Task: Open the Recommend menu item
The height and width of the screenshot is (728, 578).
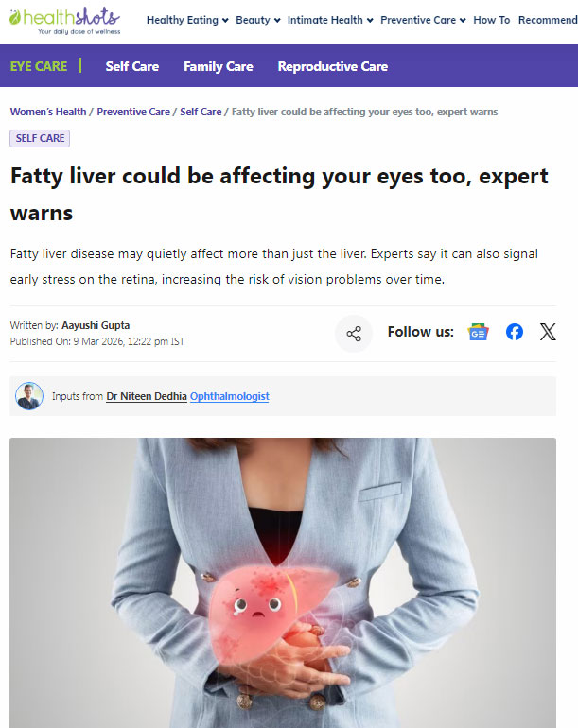Action: click(x=548, y=20)
